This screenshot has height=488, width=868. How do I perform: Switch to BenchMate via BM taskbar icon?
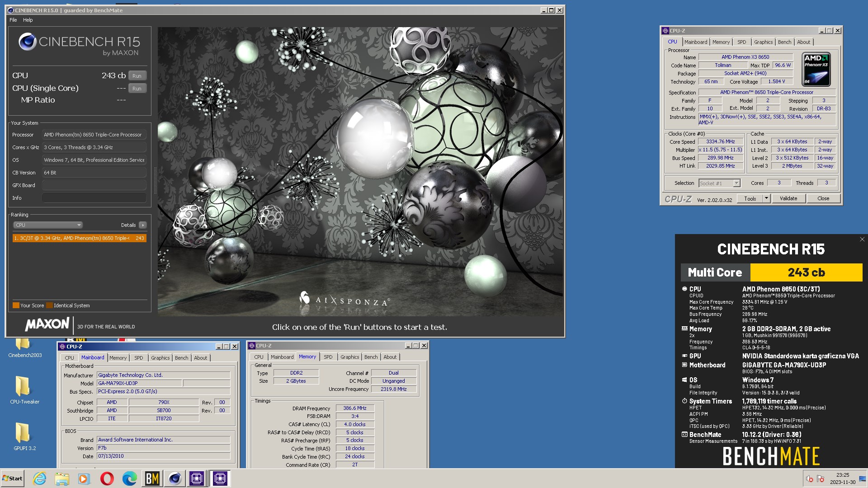tap(152, 479)
